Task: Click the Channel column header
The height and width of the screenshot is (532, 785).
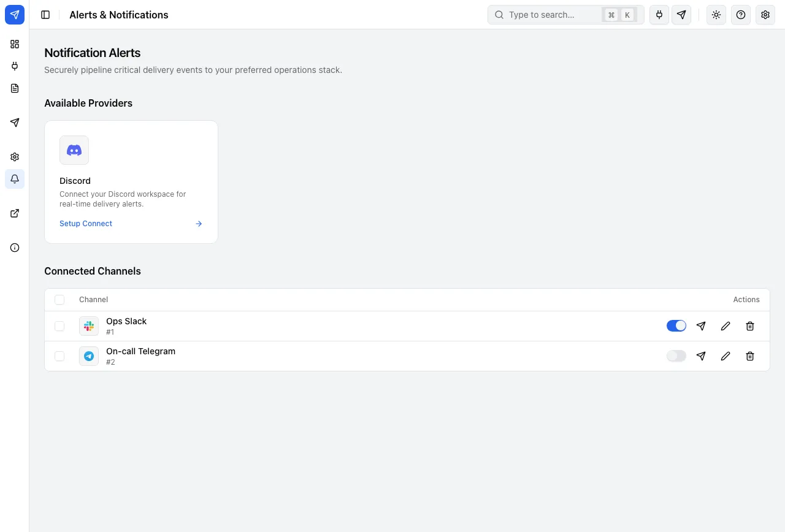Action: click(93, 300)
